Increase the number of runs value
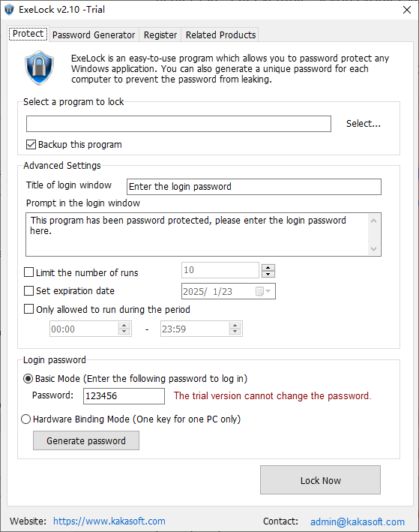Viewport: 419px width, 532px height. click(268, 267)
